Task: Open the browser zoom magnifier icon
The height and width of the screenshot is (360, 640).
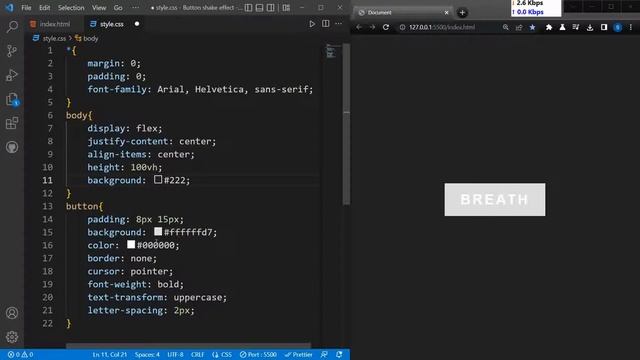Action: click(506, 27)
